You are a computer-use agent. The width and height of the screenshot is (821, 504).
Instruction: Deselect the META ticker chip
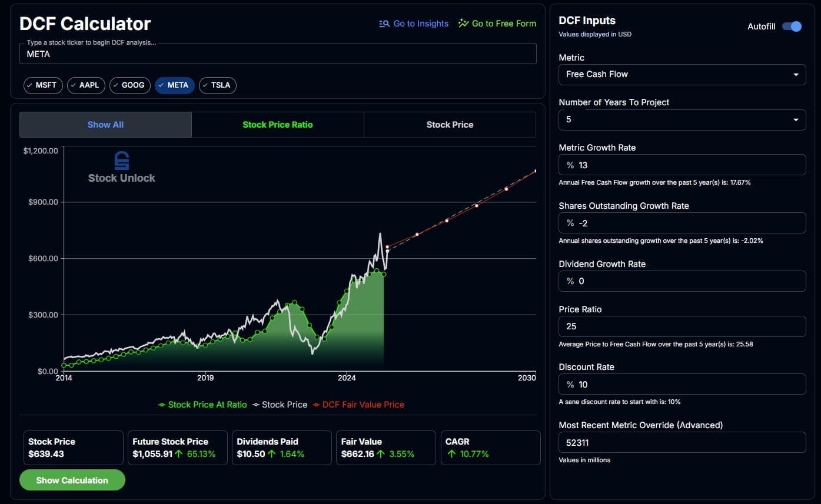point(174,85)
